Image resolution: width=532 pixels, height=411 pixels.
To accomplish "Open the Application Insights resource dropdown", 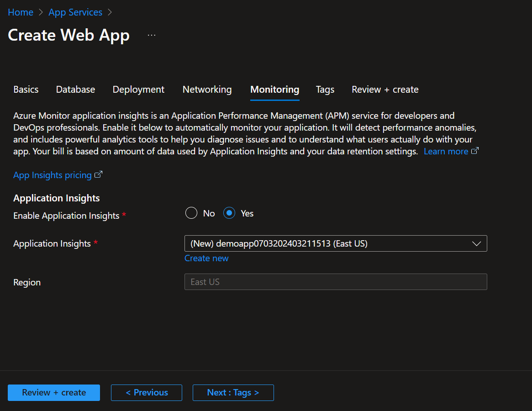I will pos(336,243).
